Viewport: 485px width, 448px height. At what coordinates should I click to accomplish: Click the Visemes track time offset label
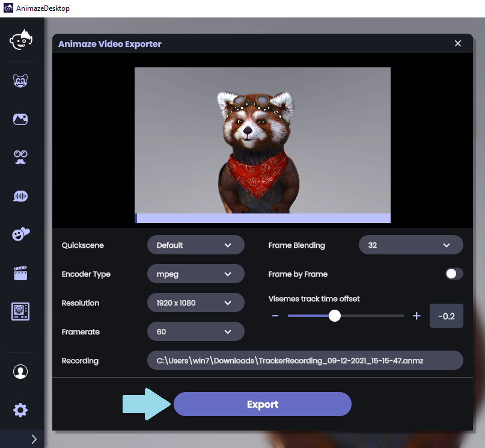tap(314, 298)
